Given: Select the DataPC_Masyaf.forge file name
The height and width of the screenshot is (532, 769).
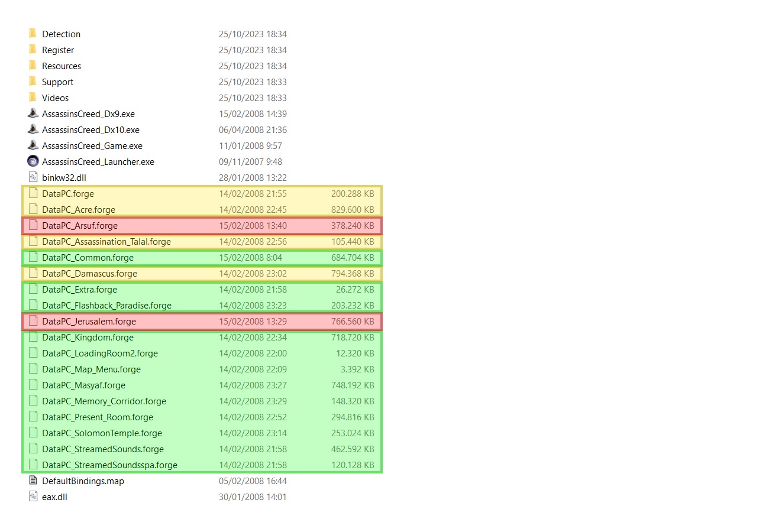Looking at the screenshot, I should [83, 385].
